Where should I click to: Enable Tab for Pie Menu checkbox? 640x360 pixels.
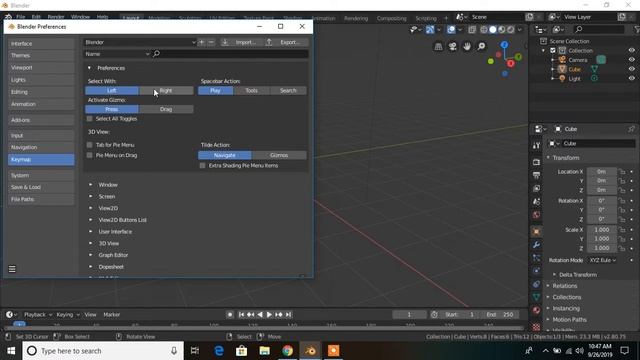click(x=89, y=145)
